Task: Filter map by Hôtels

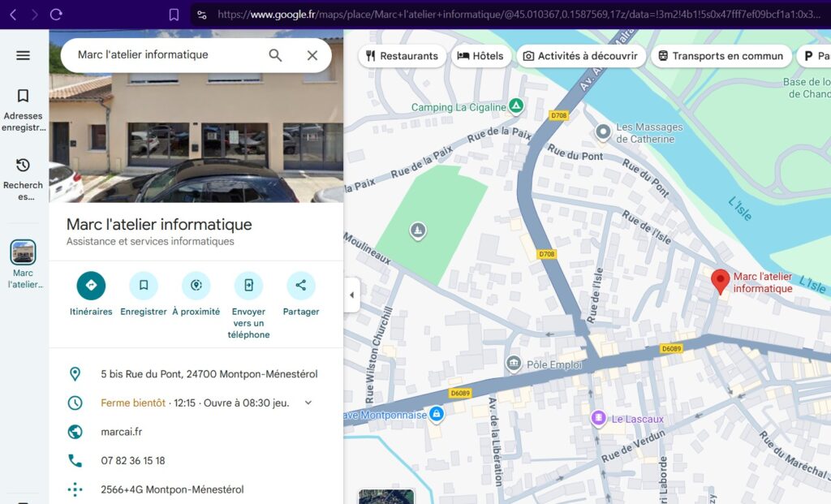Action: click(480, 56)
